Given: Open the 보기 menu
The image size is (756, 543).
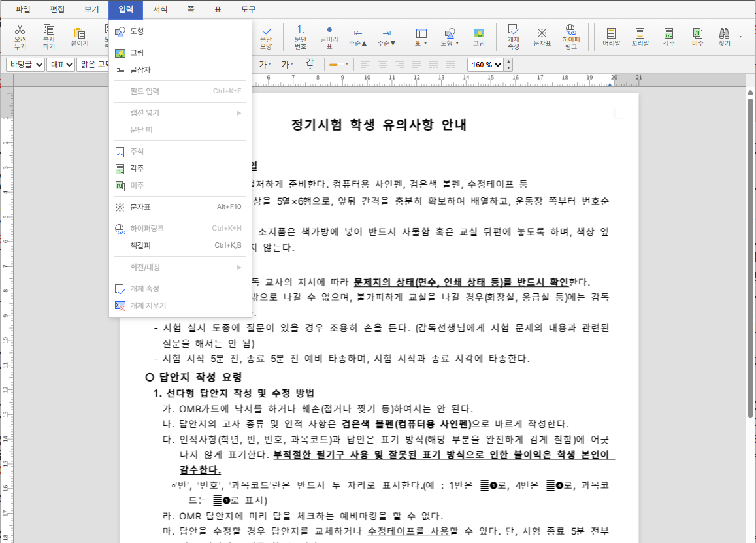Looking at the screenshot, I should click(x=91, y=9).
